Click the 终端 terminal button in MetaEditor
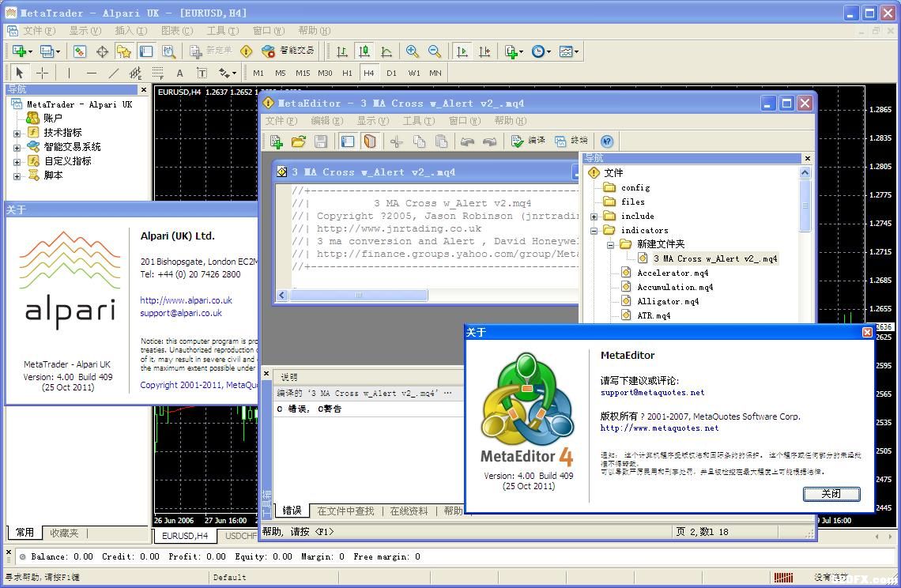 point(571,141)
